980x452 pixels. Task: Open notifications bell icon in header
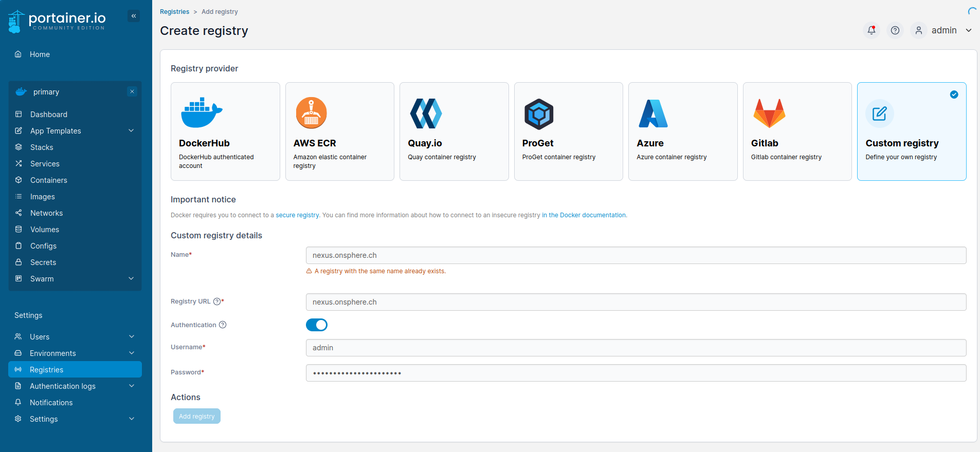872,30
